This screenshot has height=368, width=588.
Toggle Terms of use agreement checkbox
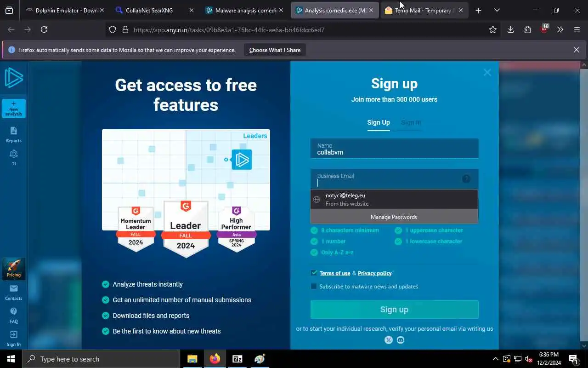tap(314, 273)
